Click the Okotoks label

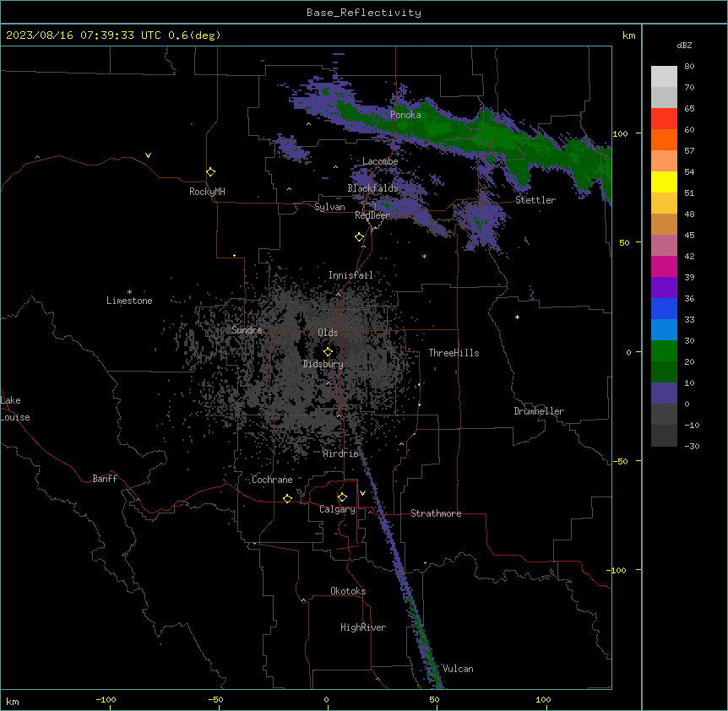pyautogui.click(x=348, y=591)
